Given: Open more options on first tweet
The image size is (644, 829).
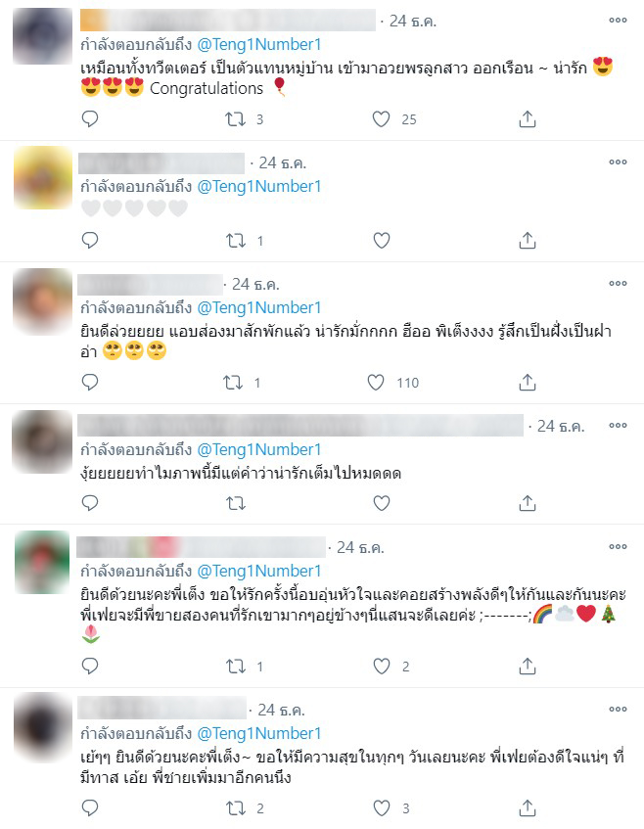Looking at the screenshot, I should [618, 21].
